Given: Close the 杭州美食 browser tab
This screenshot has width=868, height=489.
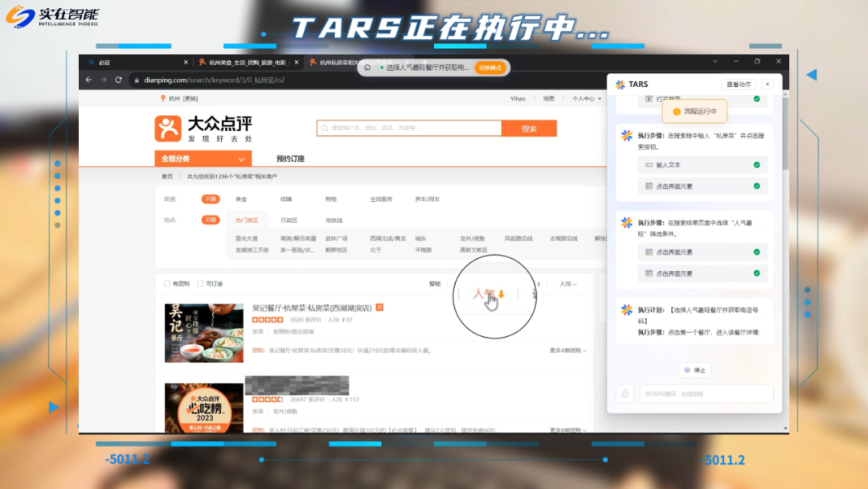Looking at the screenshot, I should click(297, 63).
